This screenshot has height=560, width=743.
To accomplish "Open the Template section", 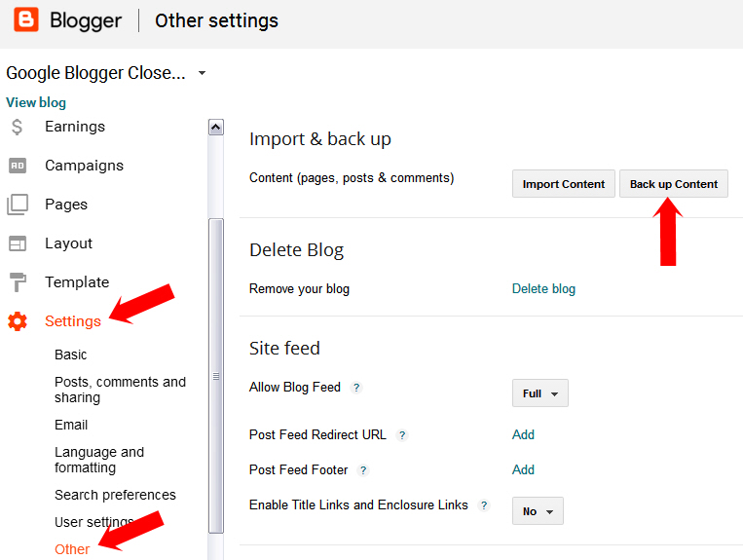I will point(77,281).
